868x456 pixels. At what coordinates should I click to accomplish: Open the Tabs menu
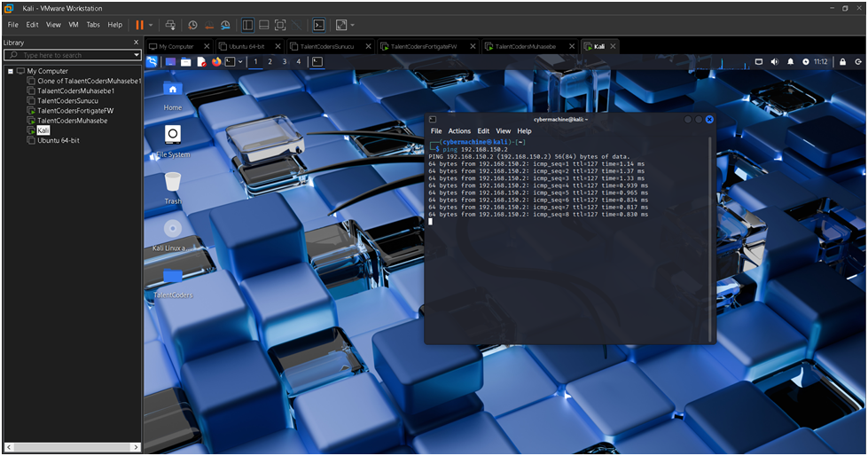click(93, 25)
